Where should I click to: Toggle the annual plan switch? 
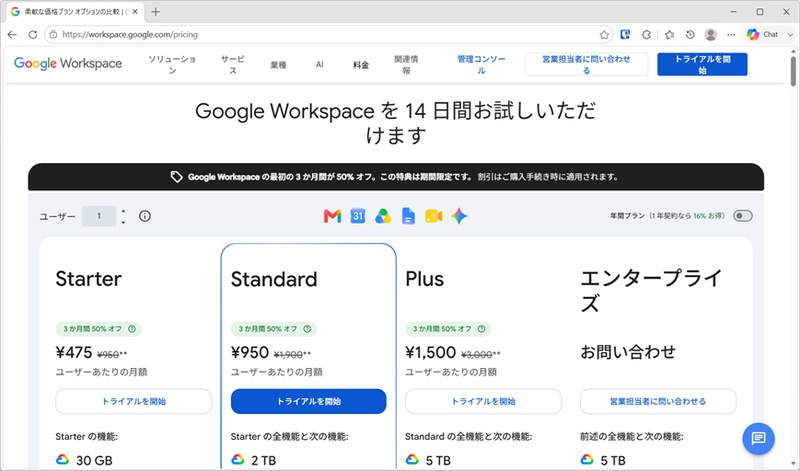[x=742, y=216]
